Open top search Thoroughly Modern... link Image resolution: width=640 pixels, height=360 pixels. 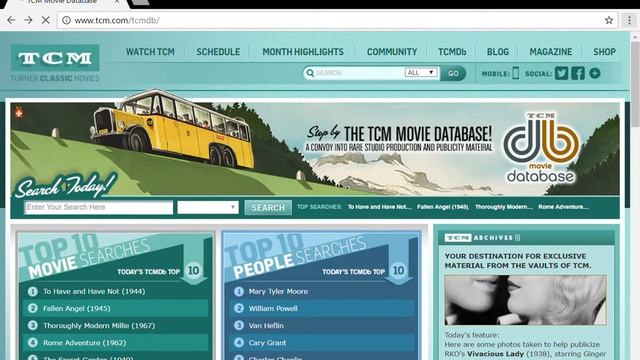pos(504,207)
